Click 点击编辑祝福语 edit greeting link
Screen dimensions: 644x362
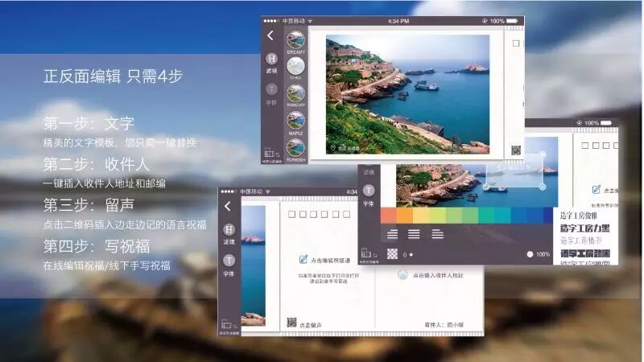coord(331,260)
